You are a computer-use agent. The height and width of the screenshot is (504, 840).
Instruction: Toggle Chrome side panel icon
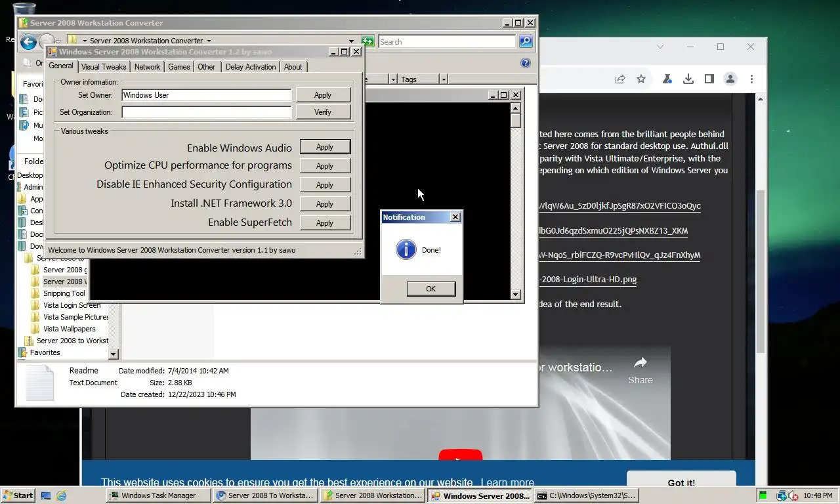[x=709, y=79]
